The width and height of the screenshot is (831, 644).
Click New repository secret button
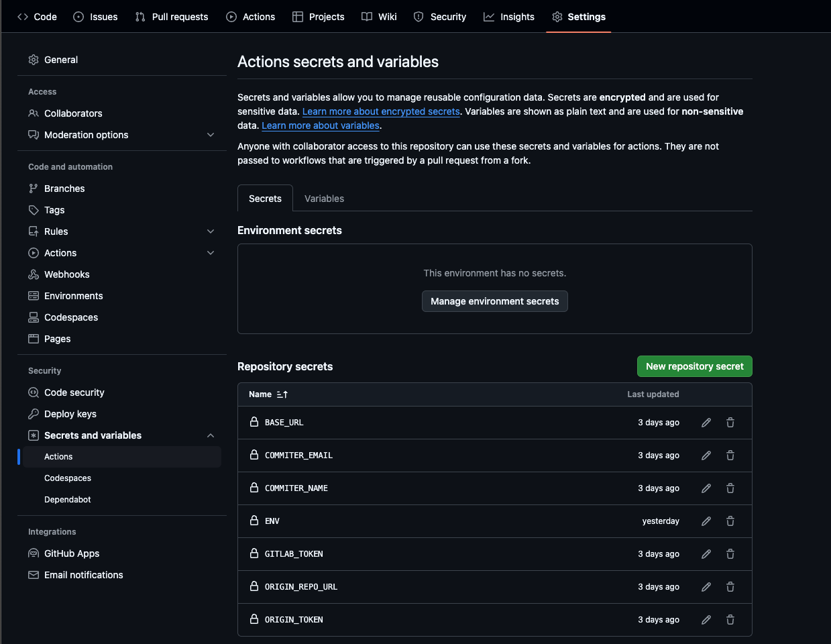pyautogui.click(x=695, y=366)
